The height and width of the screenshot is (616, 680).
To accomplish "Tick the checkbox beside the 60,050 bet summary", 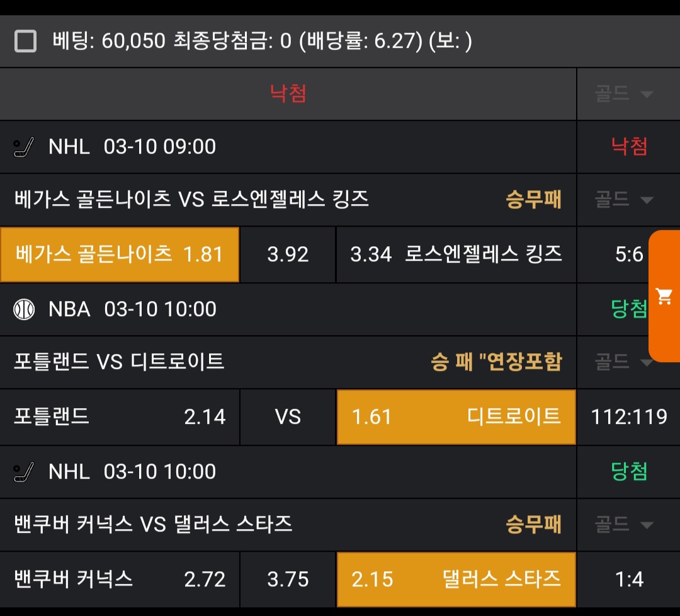I will click(25, 42).
